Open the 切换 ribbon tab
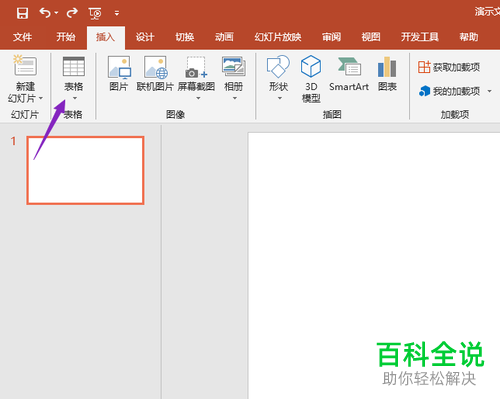This screenshot has height=399, width=500. coord(185,37)
